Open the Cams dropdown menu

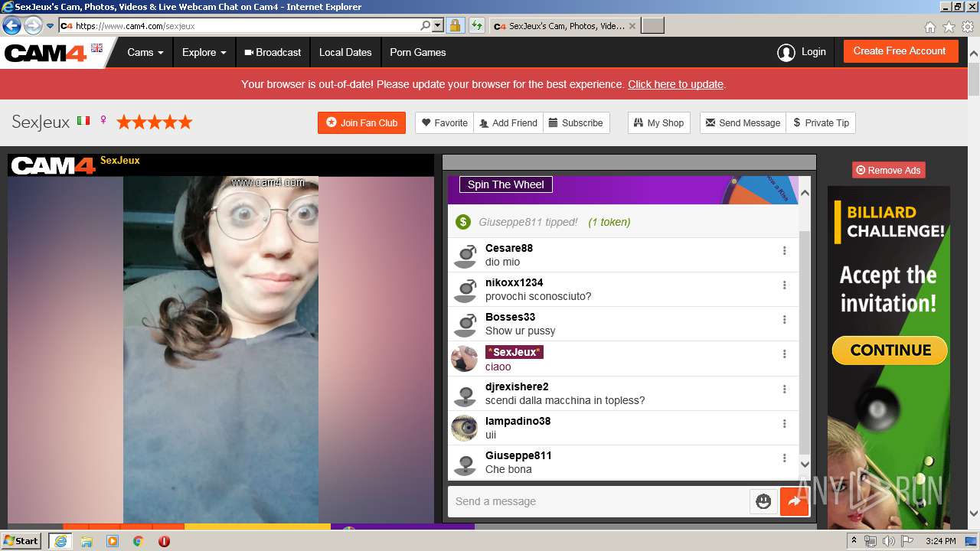click(145, 52)
